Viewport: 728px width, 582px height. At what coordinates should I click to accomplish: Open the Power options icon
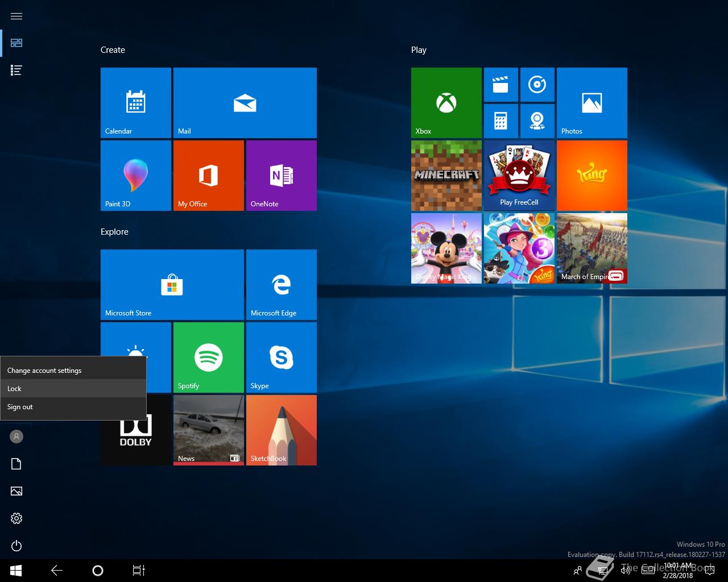[16, 546]
